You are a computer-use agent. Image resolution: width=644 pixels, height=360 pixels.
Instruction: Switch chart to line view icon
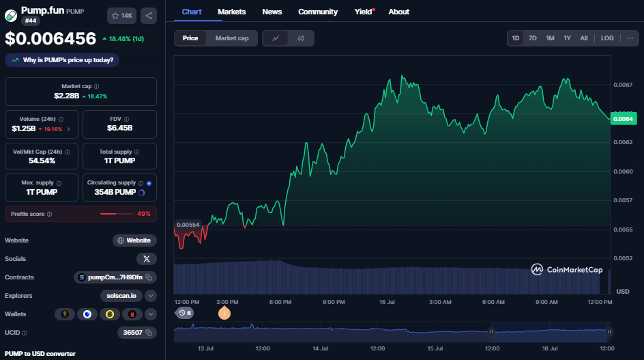tap(276, 38)
